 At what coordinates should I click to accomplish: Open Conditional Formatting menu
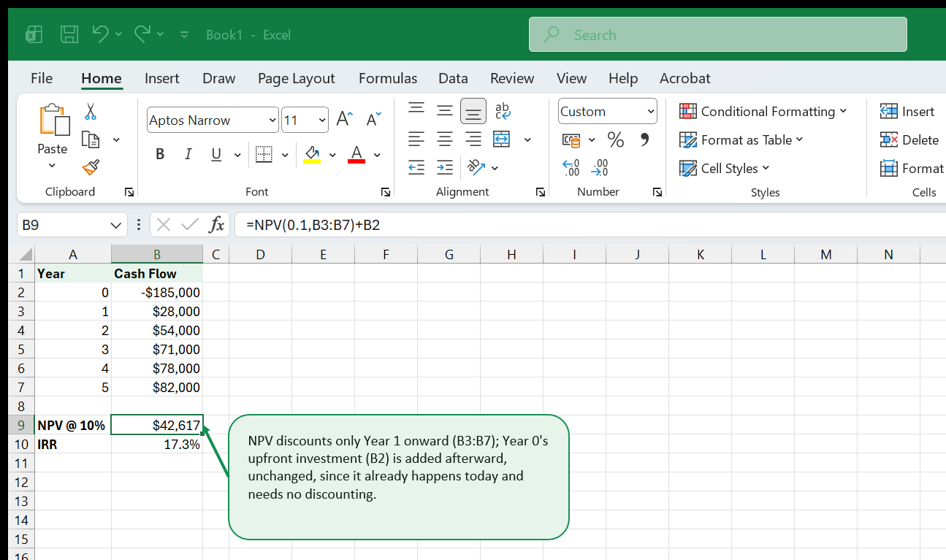click(x=763, y=111)
